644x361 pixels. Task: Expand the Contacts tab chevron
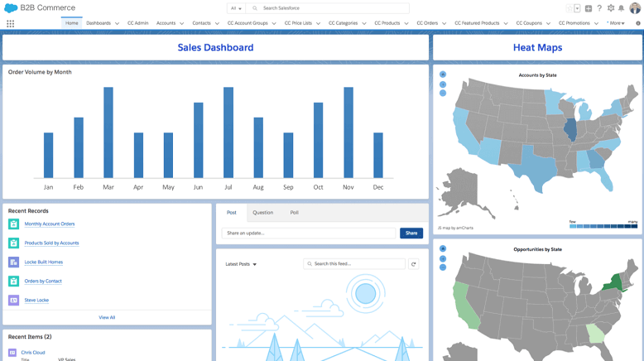(217, 23)
